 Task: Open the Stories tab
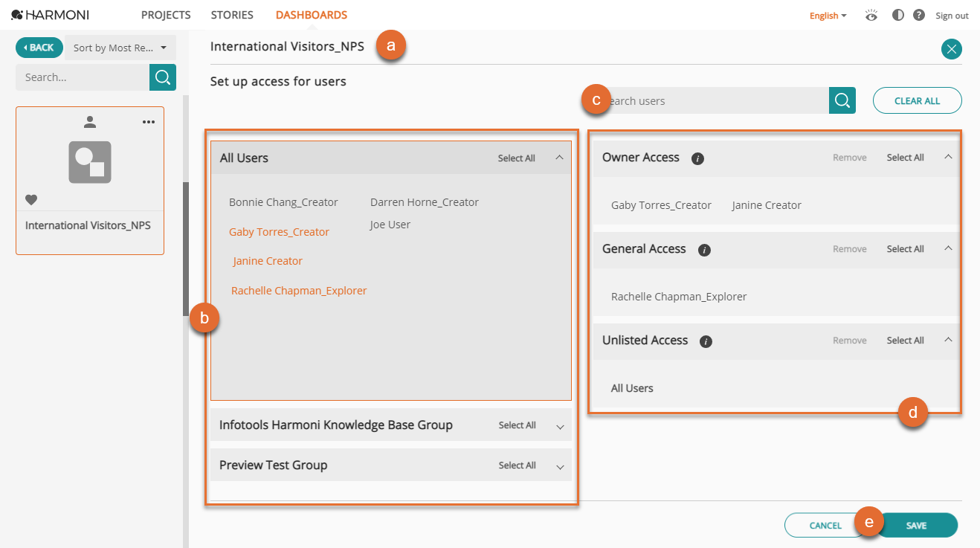click(x=231, y=14)
